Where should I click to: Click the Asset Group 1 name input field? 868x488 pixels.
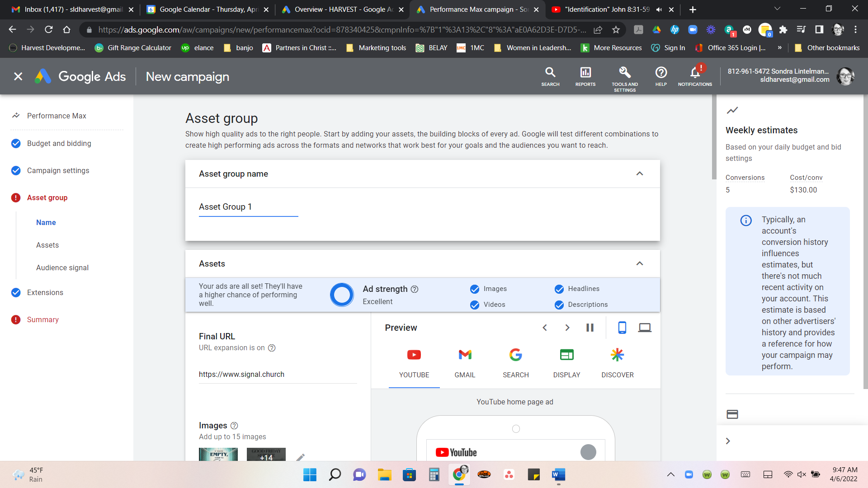[x=249, y=207]
